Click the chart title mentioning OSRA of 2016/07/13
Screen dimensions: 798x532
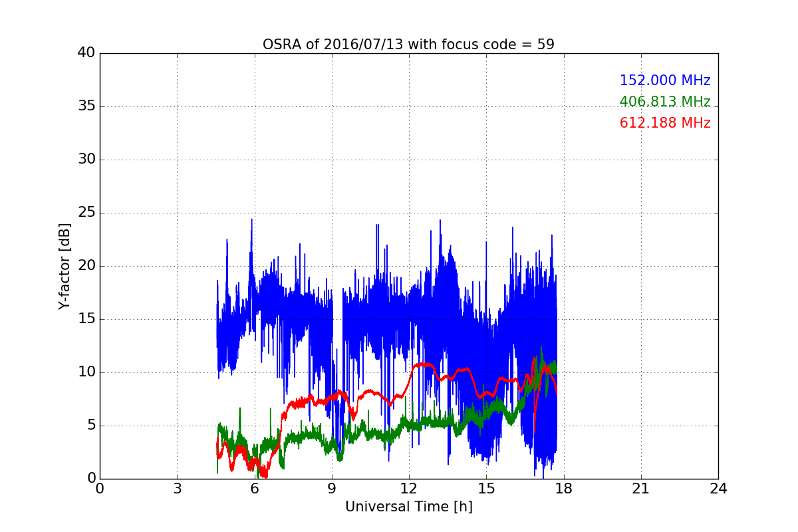coord(408,45)
